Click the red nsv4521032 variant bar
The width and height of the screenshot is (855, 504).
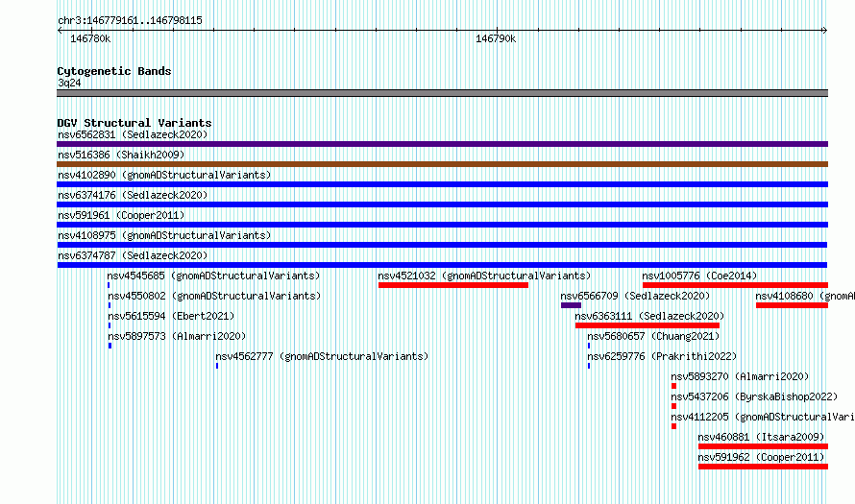[453, 285]
